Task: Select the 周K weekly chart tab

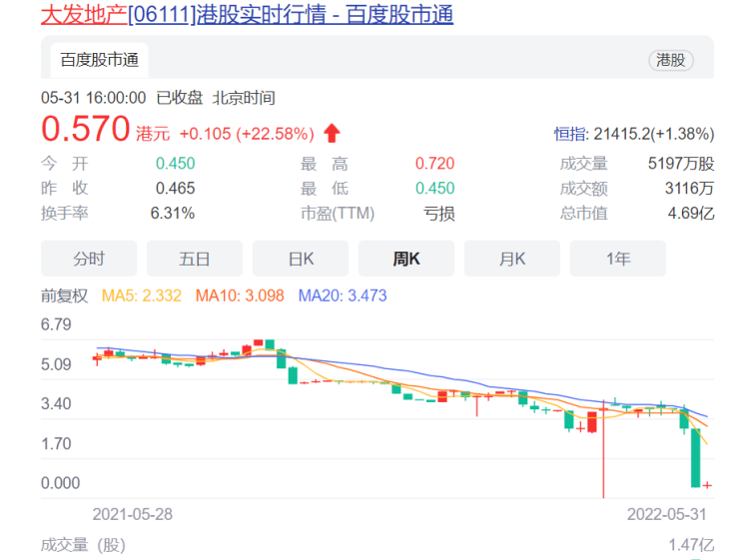Action: [405, 259]
